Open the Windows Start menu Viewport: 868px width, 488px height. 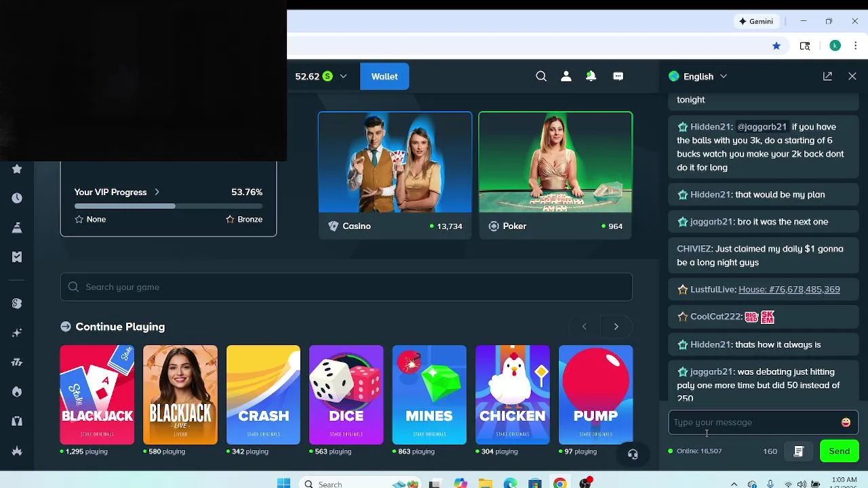[x=283, y=483]
